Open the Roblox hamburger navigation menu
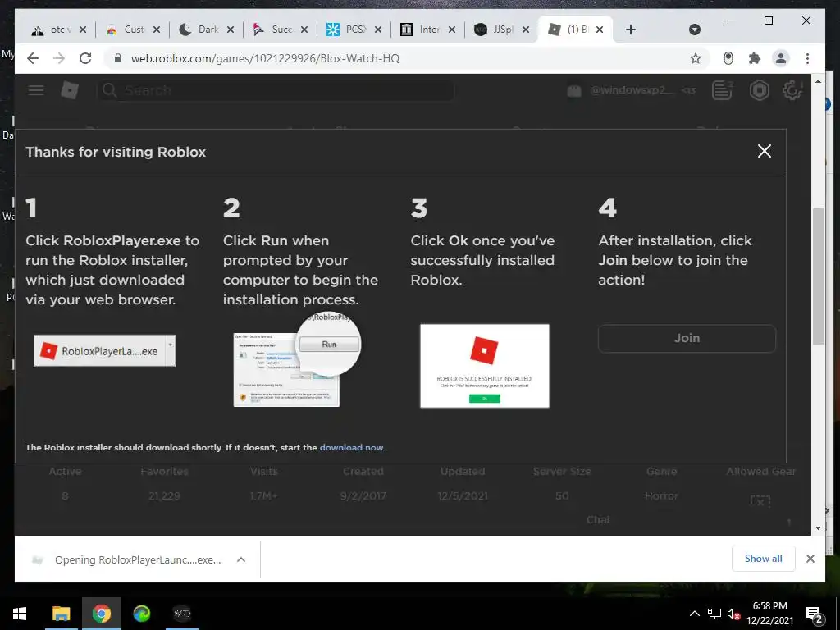840x630 pixels. pyautogui.click(x=36, y=90)
